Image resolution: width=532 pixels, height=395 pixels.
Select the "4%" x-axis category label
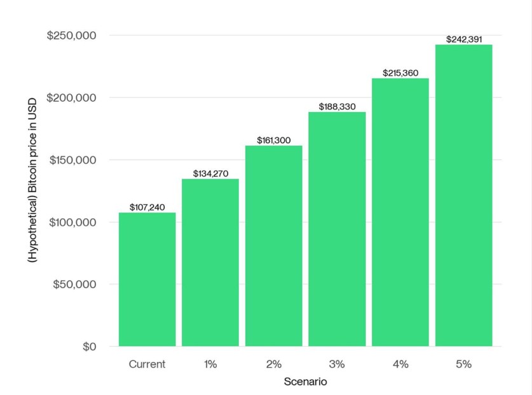pyautogui.click(x=400, y=364)
